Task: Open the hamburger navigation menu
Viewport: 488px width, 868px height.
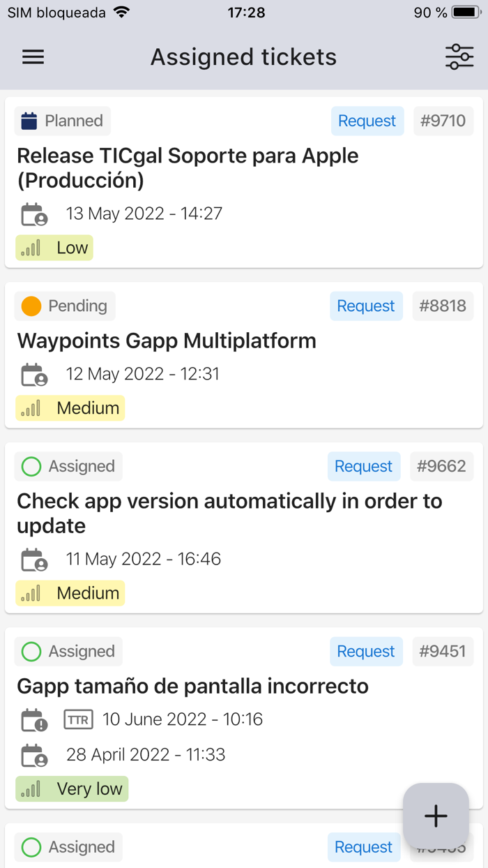Action: click(x=33, y=57)
